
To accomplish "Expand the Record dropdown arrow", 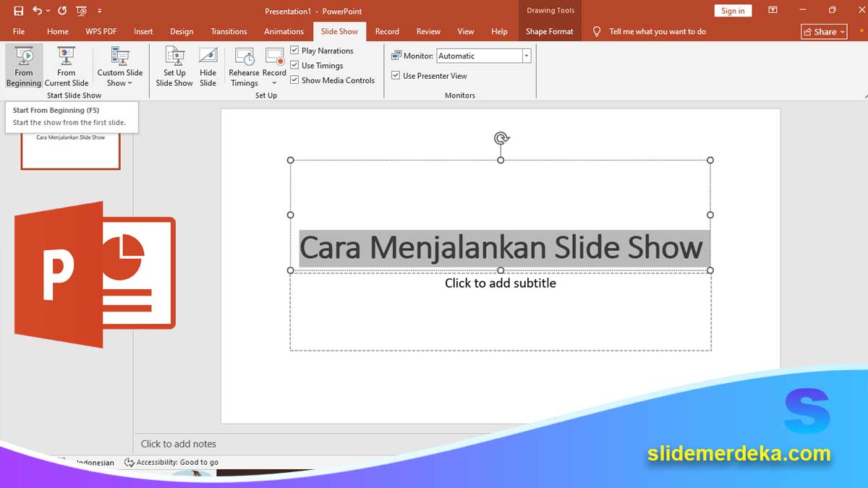I will click(x=275, y=82).
